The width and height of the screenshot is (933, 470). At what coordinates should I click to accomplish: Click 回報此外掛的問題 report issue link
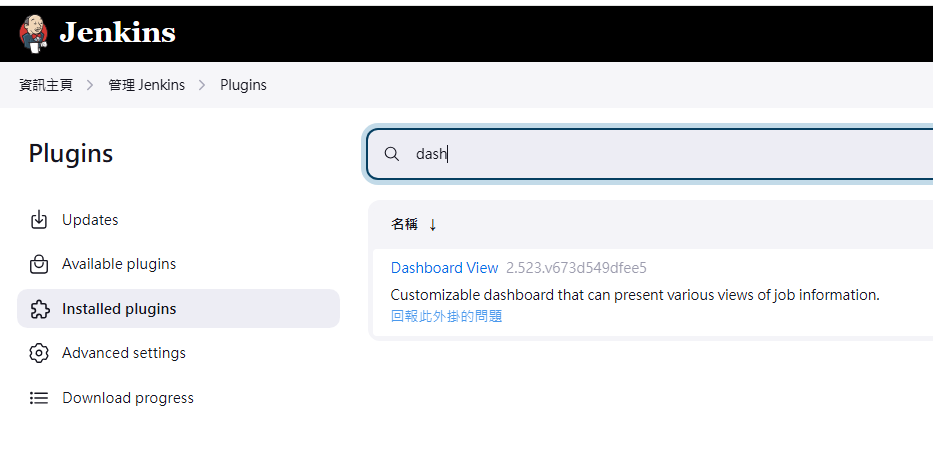point(446,316)
